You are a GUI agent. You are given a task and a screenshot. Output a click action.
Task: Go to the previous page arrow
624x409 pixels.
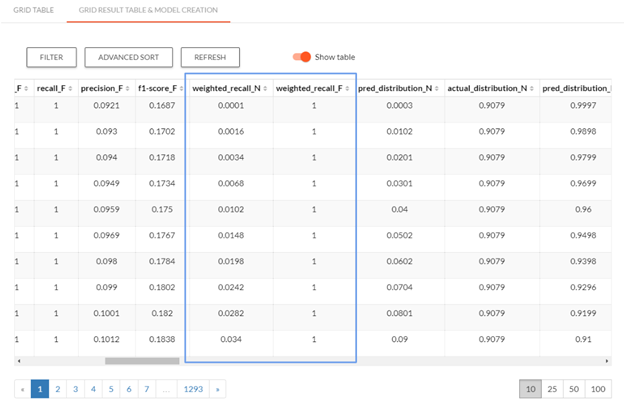tap(22, 388)
